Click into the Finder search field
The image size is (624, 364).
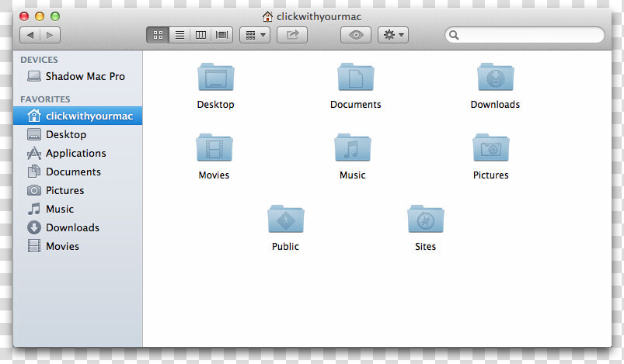[525, 35]
